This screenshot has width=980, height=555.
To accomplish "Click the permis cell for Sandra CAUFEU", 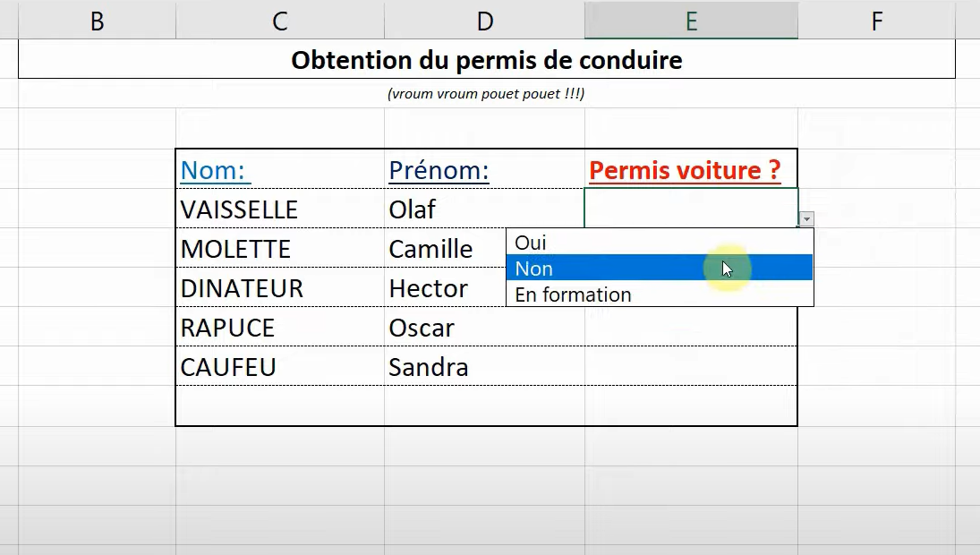I will (690, 367).
